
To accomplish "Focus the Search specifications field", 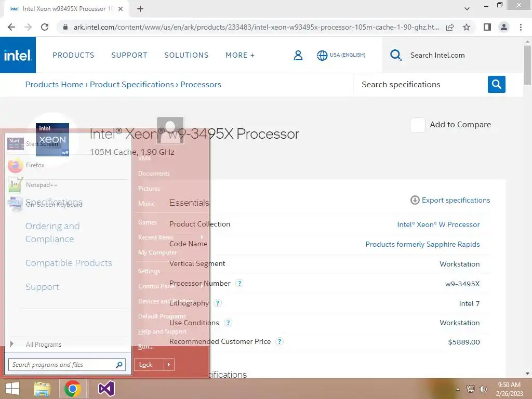I will tap(421, 85).
